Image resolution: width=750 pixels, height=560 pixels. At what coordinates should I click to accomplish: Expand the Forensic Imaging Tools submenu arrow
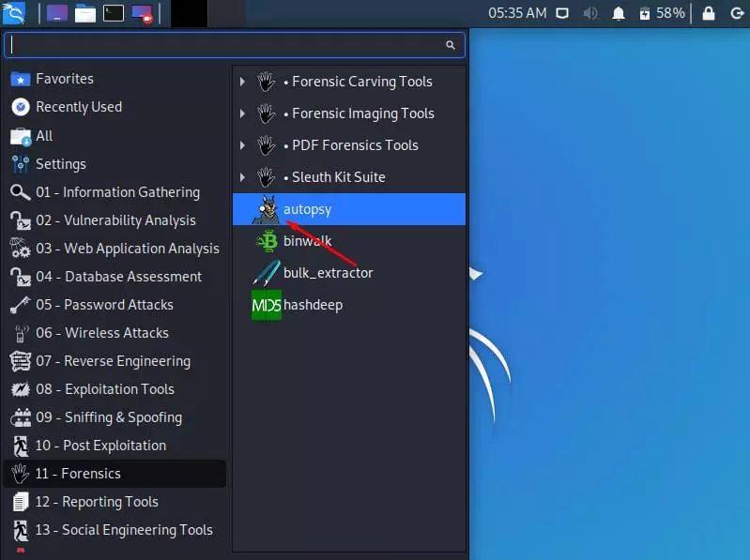point(242,114)
